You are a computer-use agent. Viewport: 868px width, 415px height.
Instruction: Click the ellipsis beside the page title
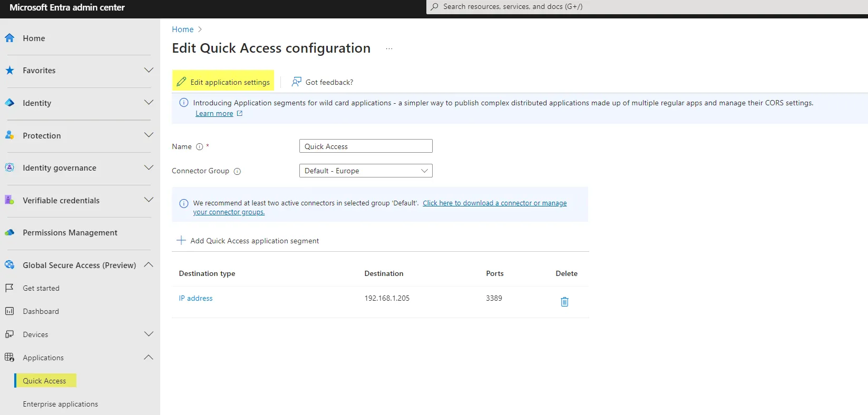coord(389,48)
